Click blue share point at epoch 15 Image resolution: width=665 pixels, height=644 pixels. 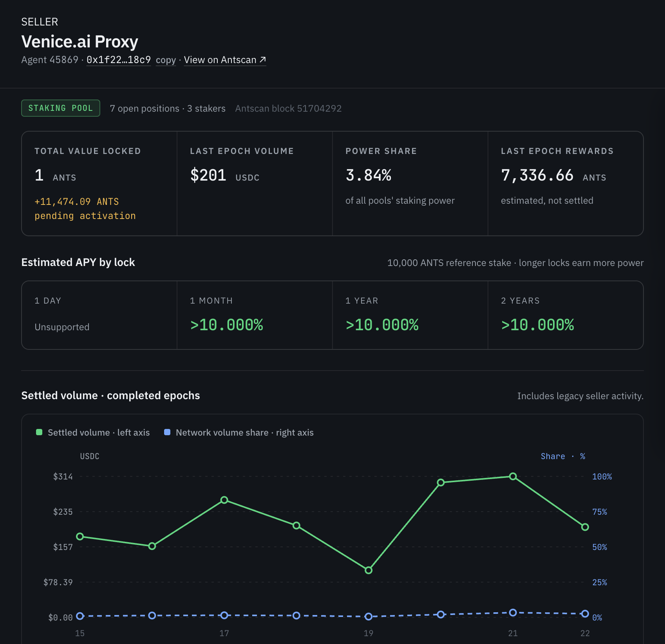tap(80, 616)
